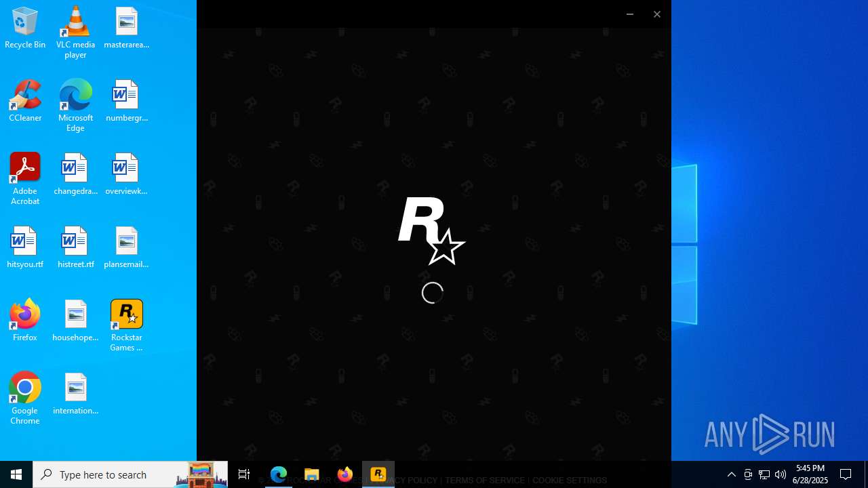
Task: Open Terms of Service link
Action: [x=485, y=481]
